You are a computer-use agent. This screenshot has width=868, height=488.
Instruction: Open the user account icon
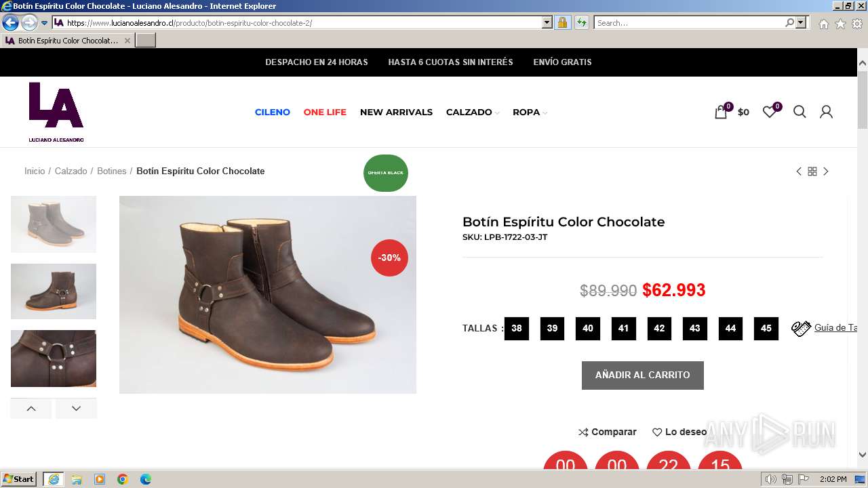[826, 112]
